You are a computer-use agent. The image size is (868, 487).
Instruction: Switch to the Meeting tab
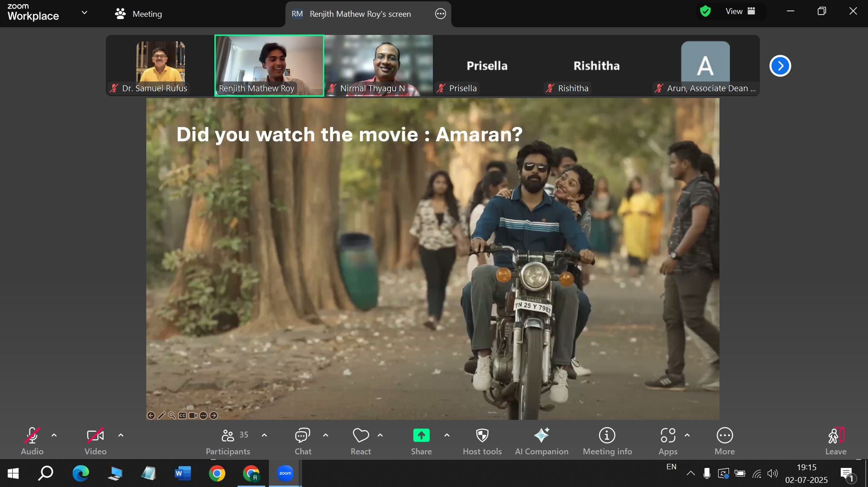pyautogui.click(x=139, y=14)
